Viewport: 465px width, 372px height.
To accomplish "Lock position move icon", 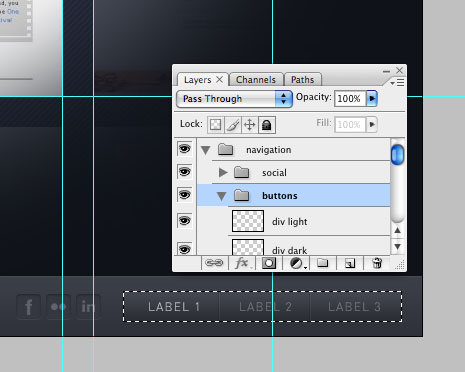I will tap(250, 125).
